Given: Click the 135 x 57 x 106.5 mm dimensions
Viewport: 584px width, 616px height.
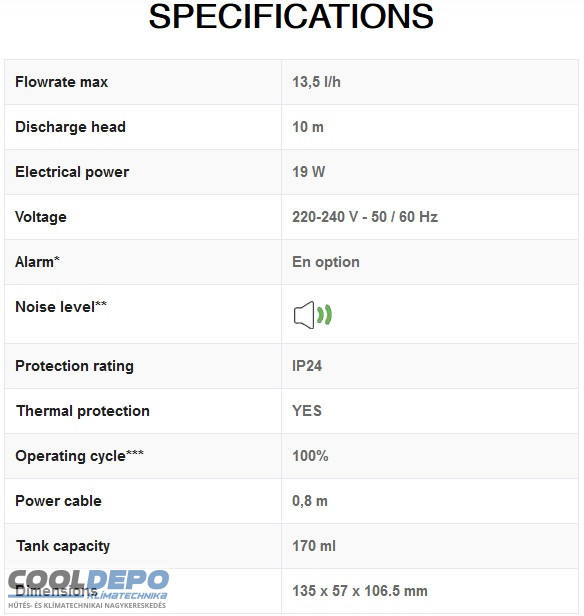Looking at the screenshot, I should [360, 591].
